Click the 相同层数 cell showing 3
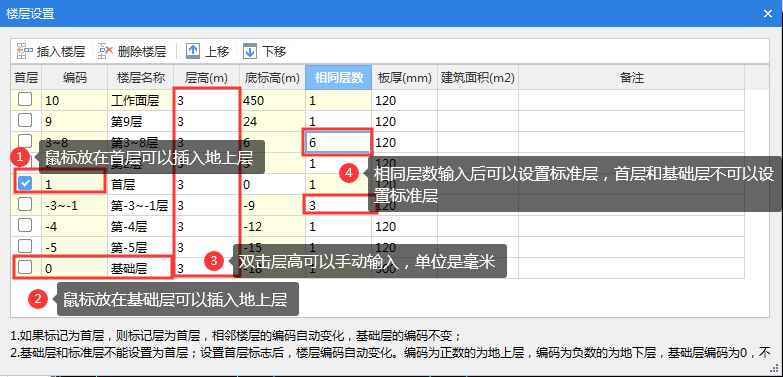The height and width of the screenshot is (377, 783). (338, 205)
